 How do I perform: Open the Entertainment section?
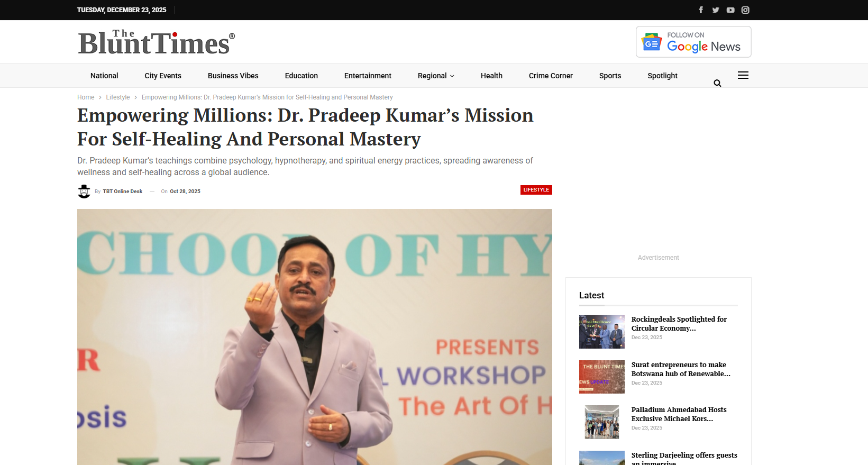click(368, 76)
